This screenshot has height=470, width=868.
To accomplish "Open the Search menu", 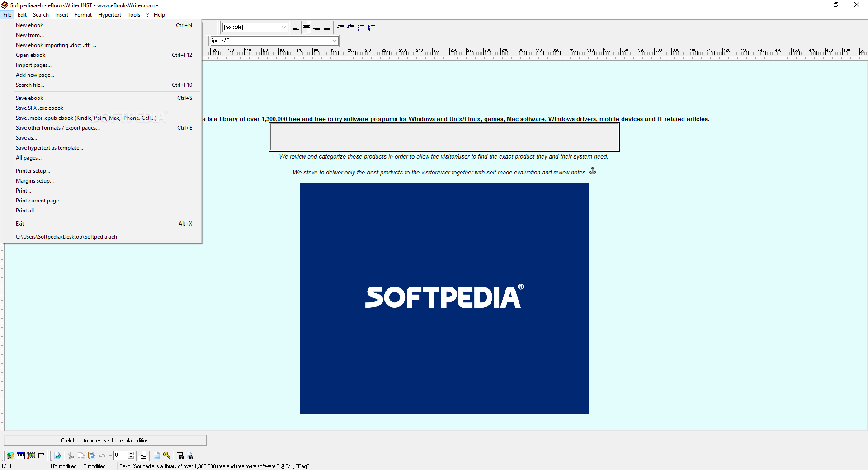I will [41, 15].
